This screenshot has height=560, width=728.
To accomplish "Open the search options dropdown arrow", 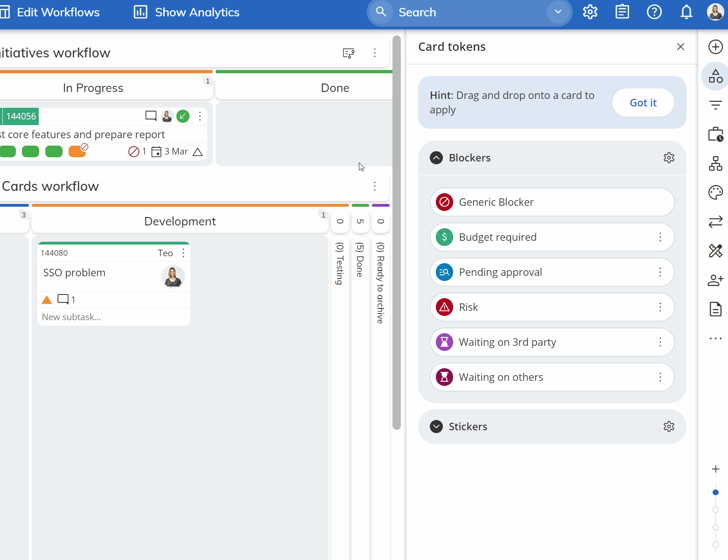I will coord(558,12).
